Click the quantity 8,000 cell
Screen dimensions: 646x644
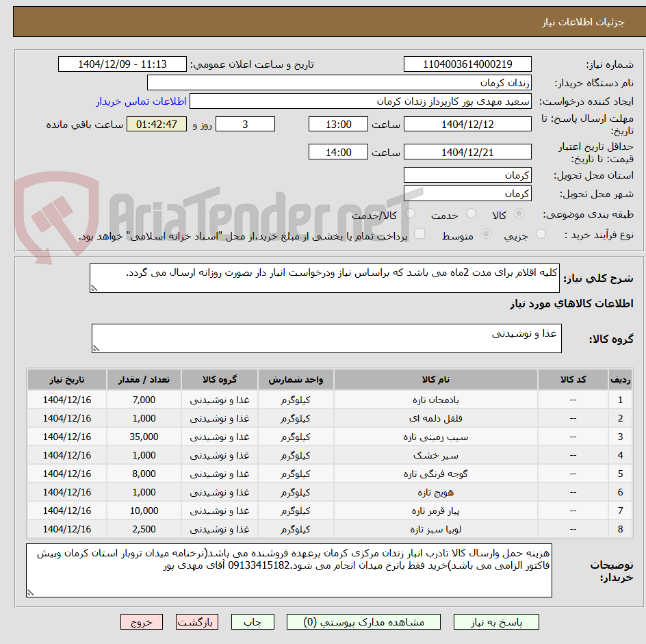144,474
